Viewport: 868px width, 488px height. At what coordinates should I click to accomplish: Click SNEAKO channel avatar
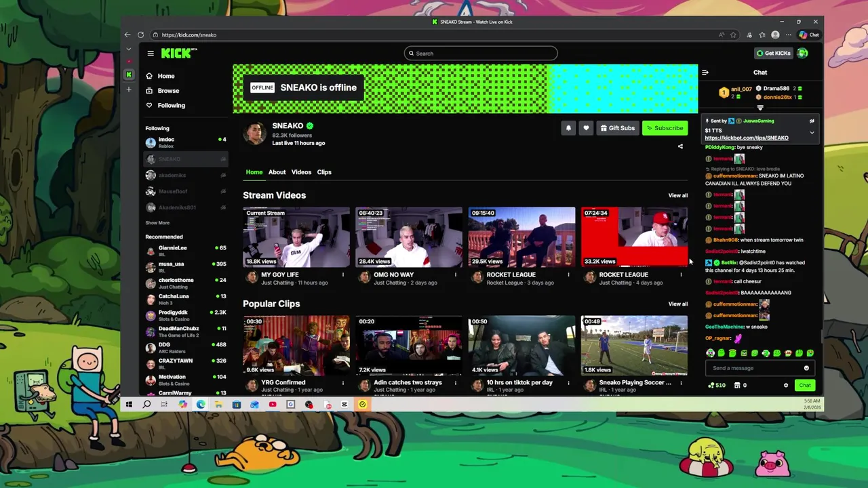[255, 134]
